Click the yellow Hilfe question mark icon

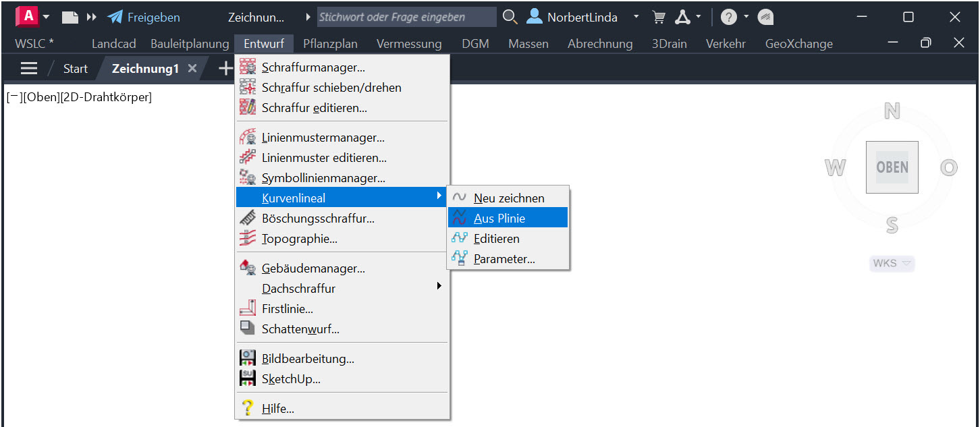[x=248, y=409]
